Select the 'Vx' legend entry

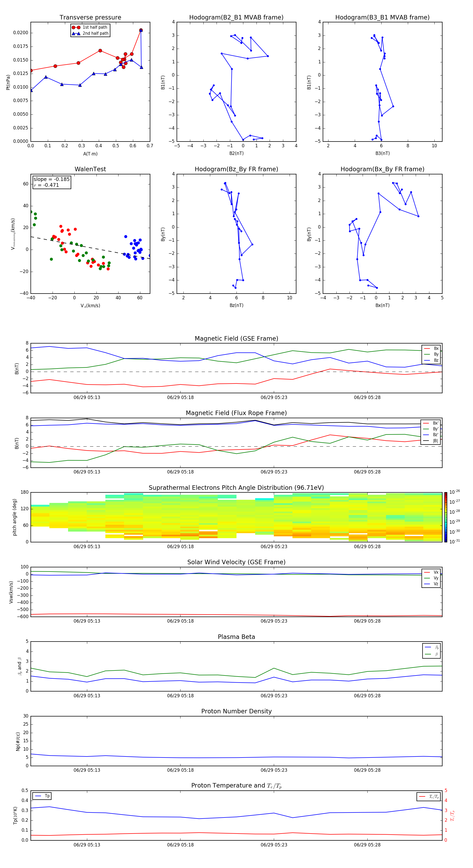pyautogui.click(x=431, y=572)
